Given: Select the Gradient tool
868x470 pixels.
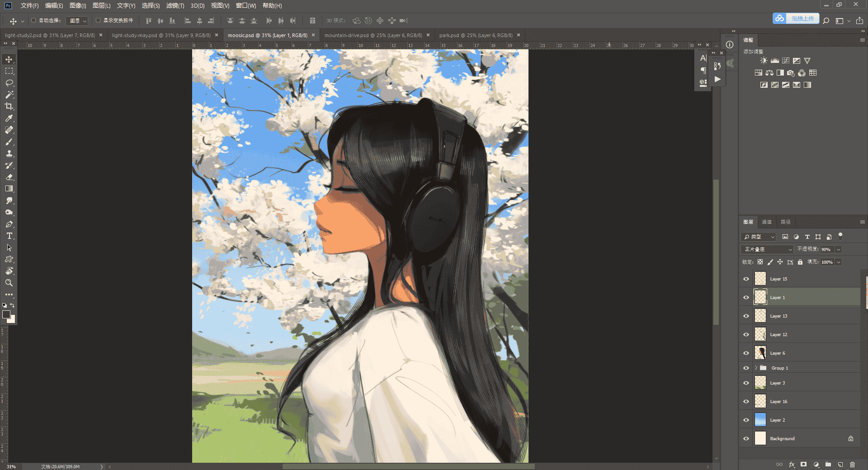Looking at the screenshot, I should [9, 189].
